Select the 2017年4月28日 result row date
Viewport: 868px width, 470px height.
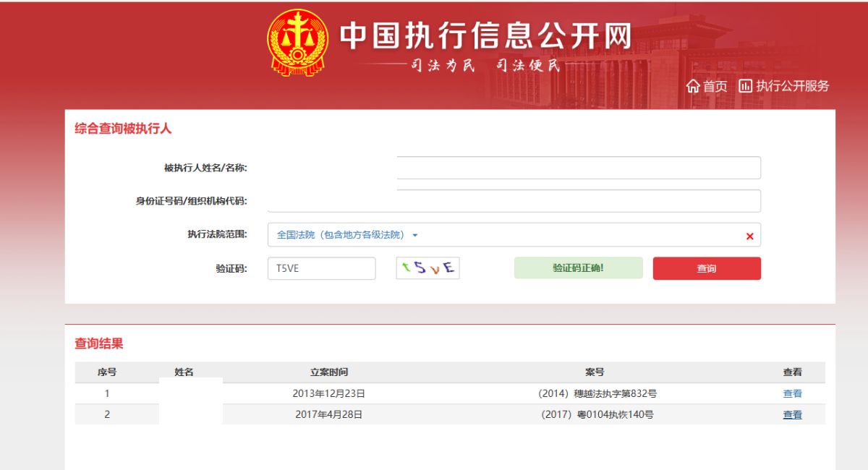(x=329, y=415)
